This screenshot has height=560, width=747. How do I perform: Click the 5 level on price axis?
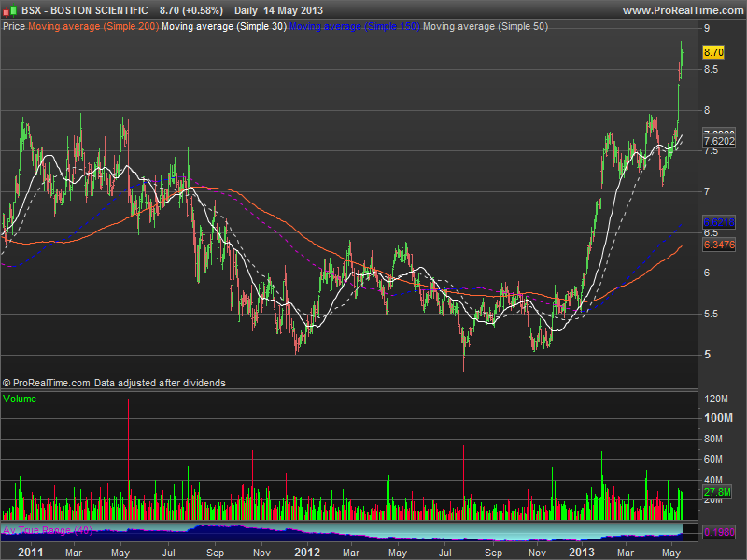pos(707,355)
